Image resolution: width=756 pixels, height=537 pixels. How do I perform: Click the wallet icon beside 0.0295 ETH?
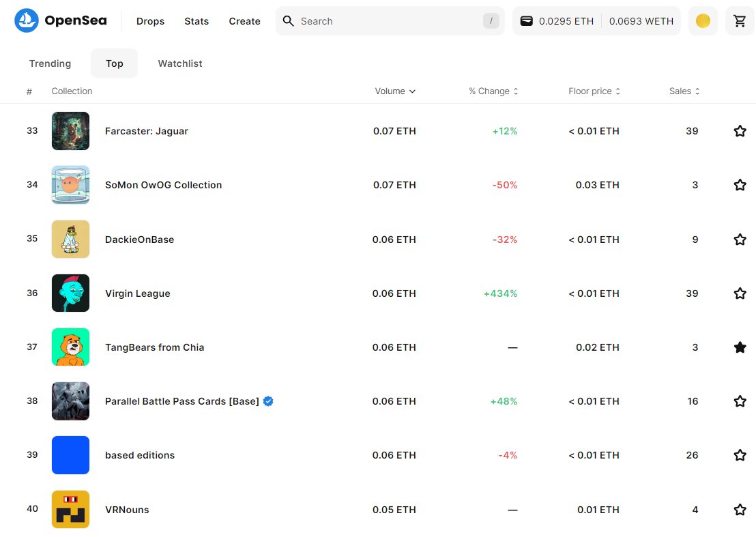pos(527,20)
